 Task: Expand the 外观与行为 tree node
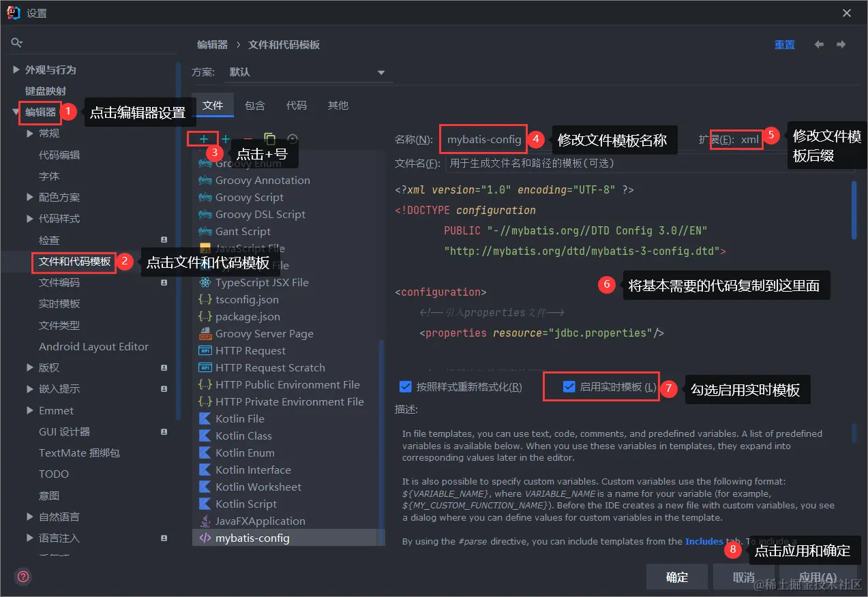[x=16, y=70]
